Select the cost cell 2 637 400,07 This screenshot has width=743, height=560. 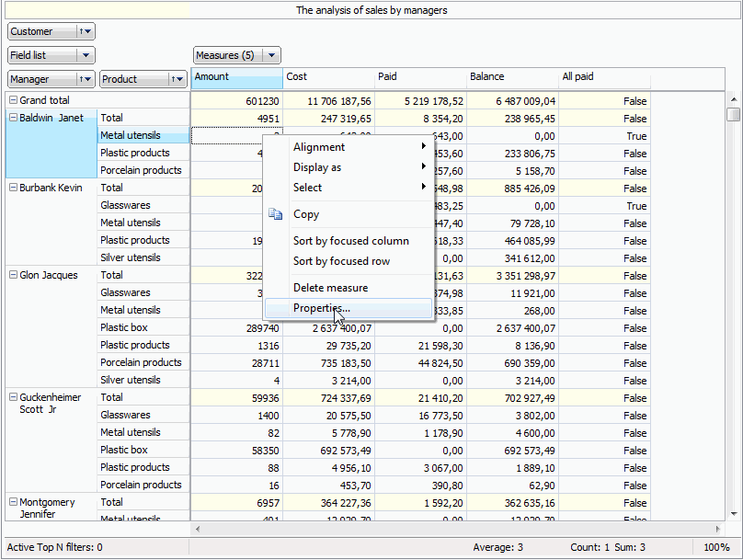329,328
